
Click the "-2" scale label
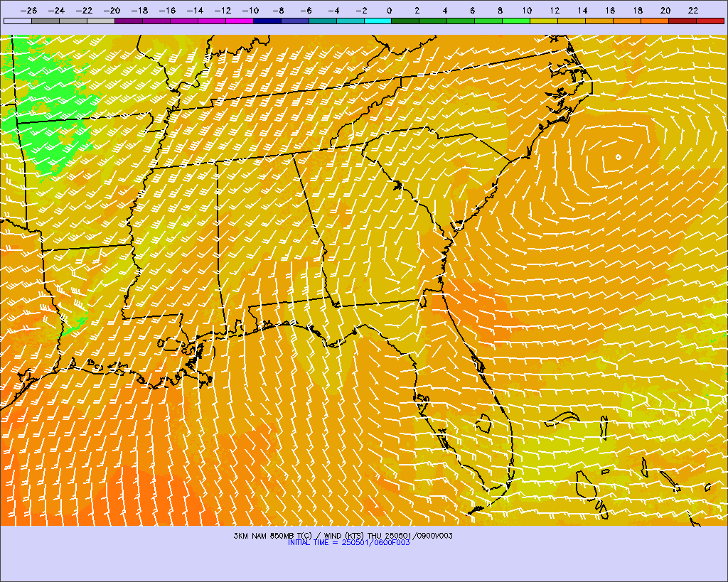361,11
